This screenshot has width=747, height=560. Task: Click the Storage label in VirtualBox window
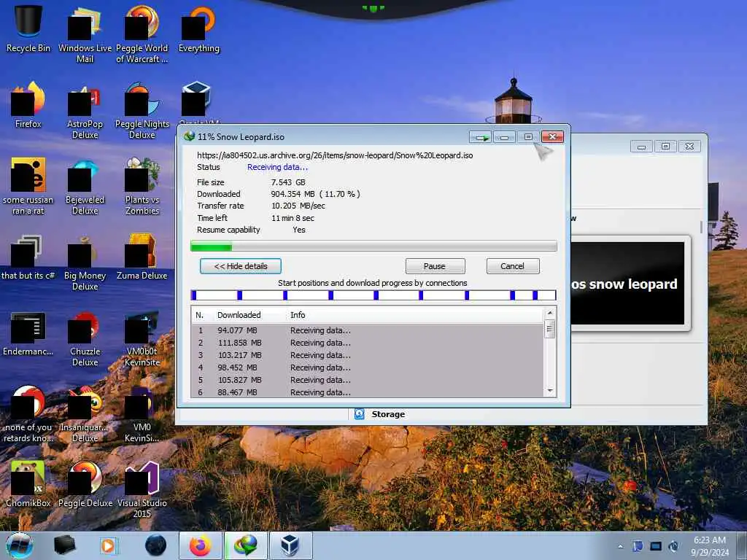388,414
